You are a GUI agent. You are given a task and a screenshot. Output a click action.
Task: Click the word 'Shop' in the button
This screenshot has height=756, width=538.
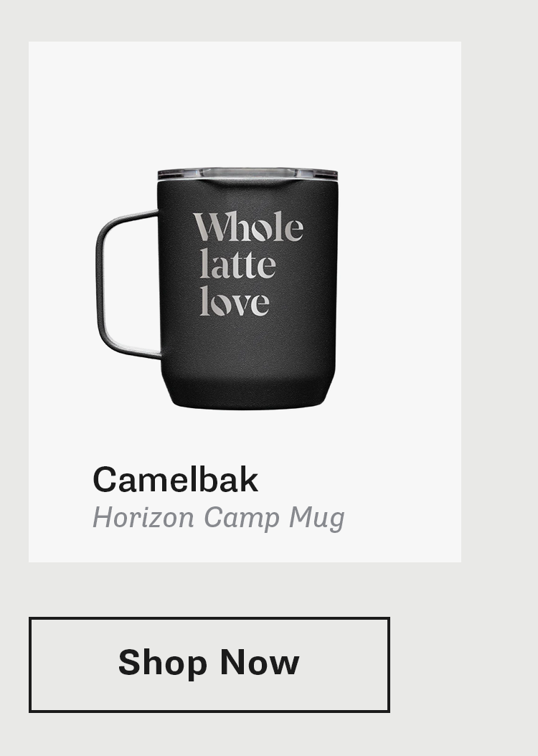163,664
